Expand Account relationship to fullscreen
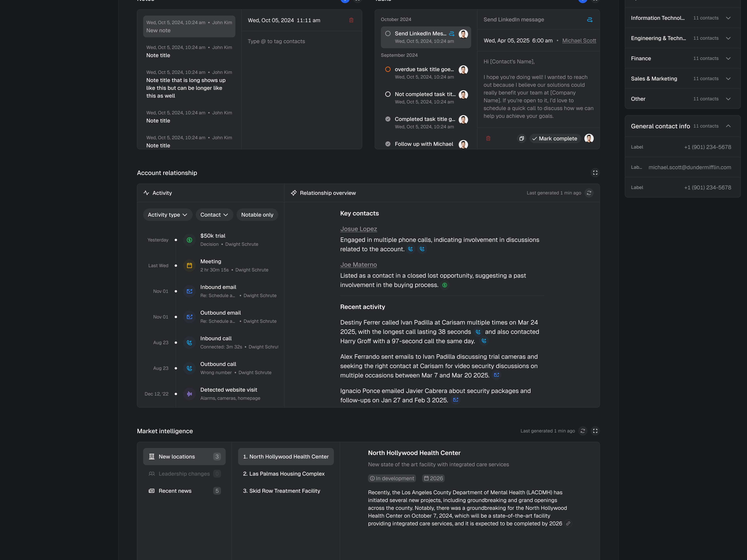Viewport: 747px width, 560px height. 595,173
